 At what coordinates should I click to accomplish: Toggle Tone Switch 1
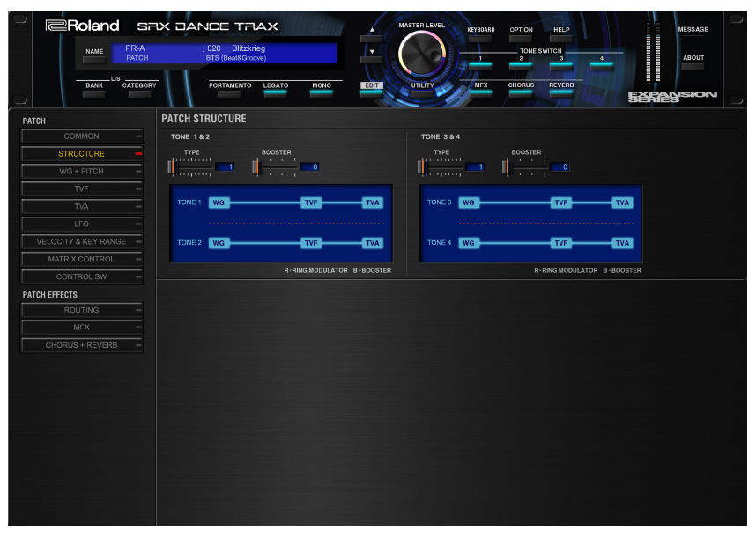tap(480, 65)
